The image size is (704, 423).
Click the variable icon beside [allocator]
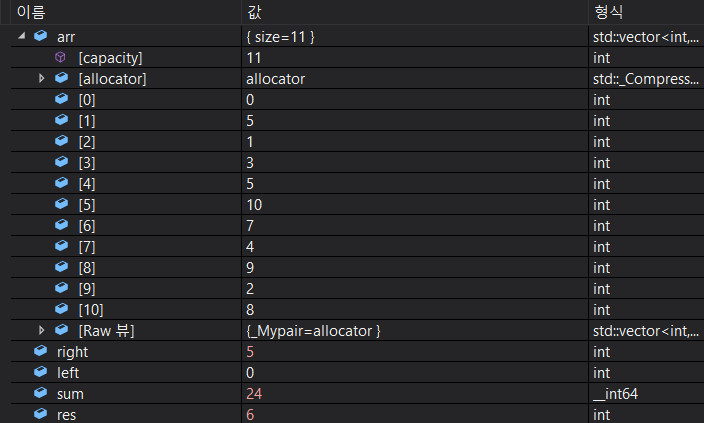pyautogui.click(x=61, y=78)
